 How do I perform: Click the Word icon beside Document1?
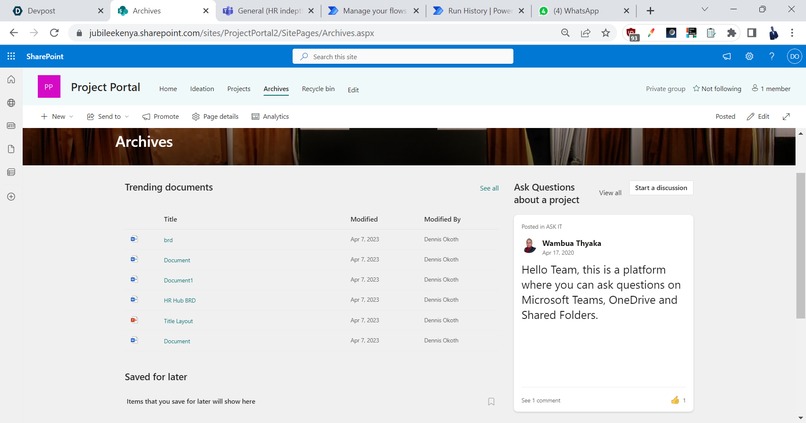(x=134, y=279)
